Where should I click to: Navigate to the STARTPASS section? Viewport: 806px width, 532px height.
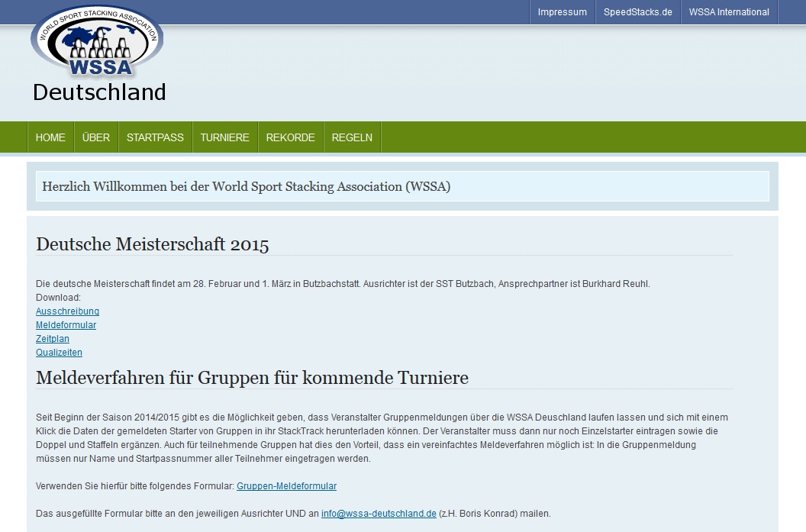point(155,137)
